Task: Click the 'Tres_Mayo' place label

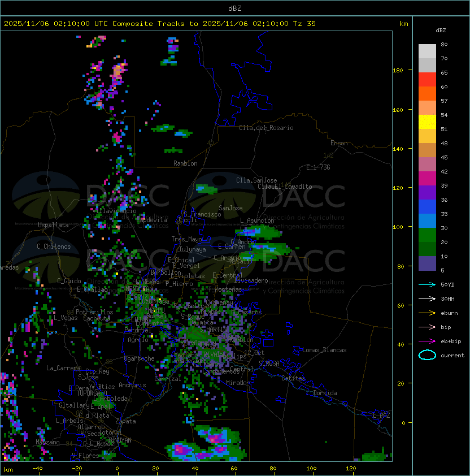Action: pyautogui.click(x=186, y=239)
